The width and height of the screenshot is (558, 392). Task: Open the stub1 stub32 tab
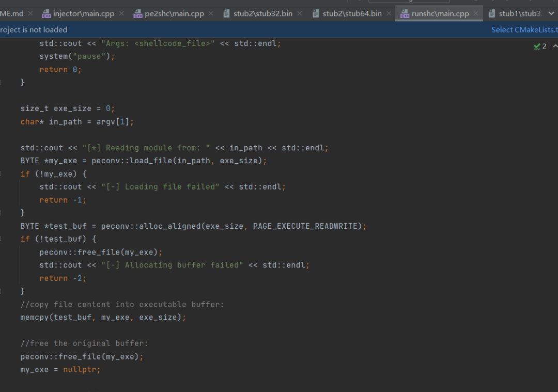pos(520,13)
